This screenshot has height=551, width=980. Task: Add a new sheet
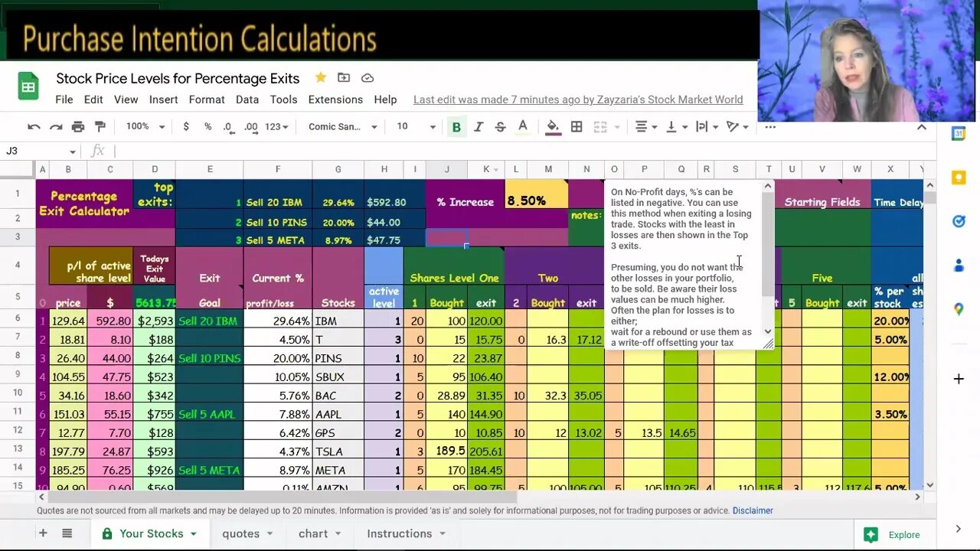pos(43,533)
